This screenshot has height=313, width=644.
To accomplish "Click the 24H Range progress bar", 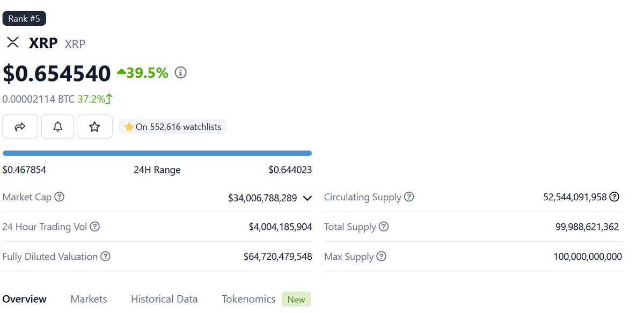I will pos(157,153).
